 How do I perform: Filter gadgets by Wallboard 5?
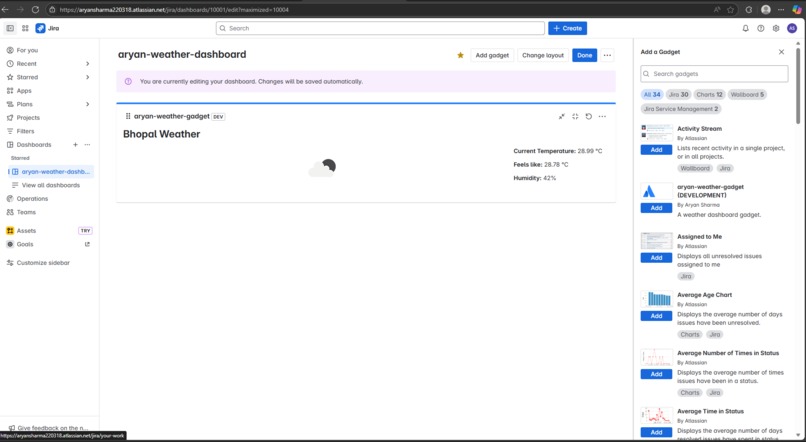tap(747, 95)
